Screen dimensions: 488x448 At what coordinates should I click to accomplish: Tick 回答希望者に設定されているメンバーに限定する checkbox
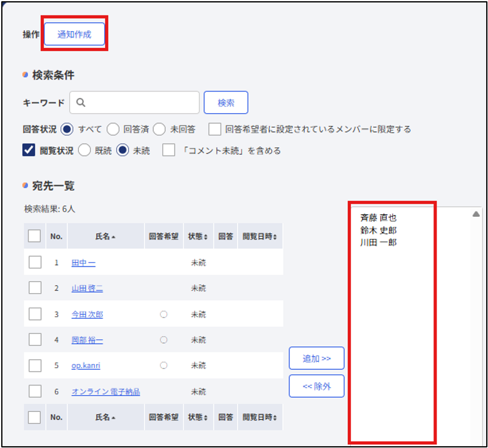pyautogui.click(x=215, y=129)
